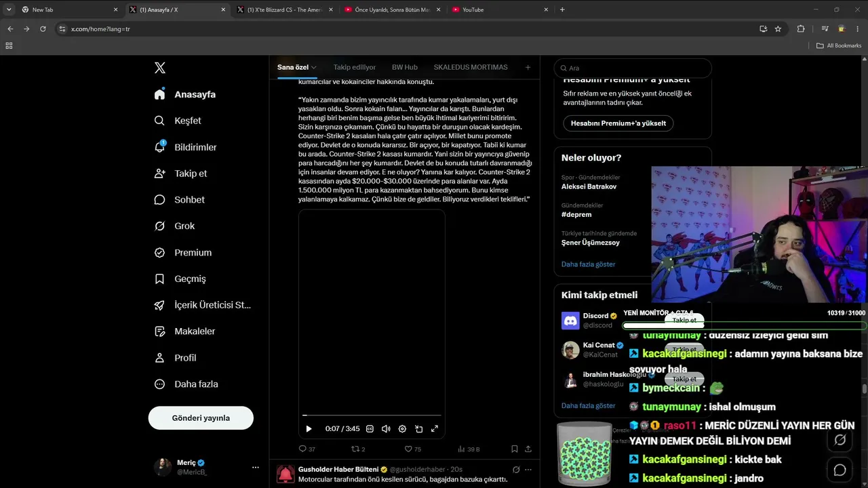Bookmark the post with the video
This screenshot has width=868, height=488.
[515, 449]
